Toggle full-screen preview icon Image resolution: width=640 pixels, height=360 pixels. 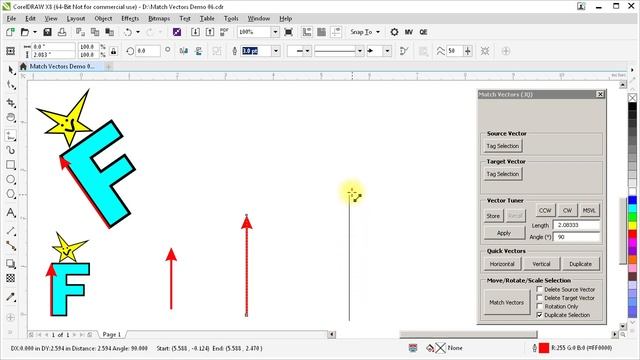coord(289,32)
